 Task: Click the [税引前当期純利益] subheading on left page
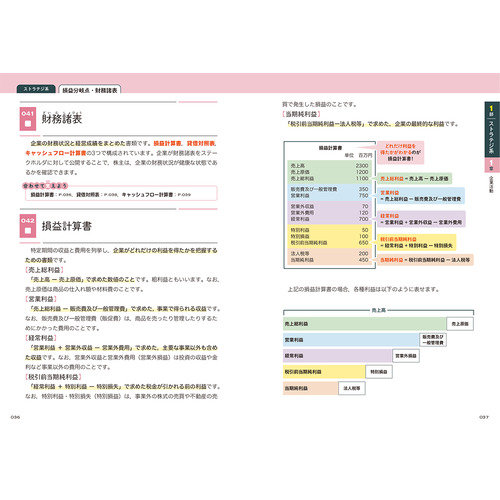coord(53,377)
